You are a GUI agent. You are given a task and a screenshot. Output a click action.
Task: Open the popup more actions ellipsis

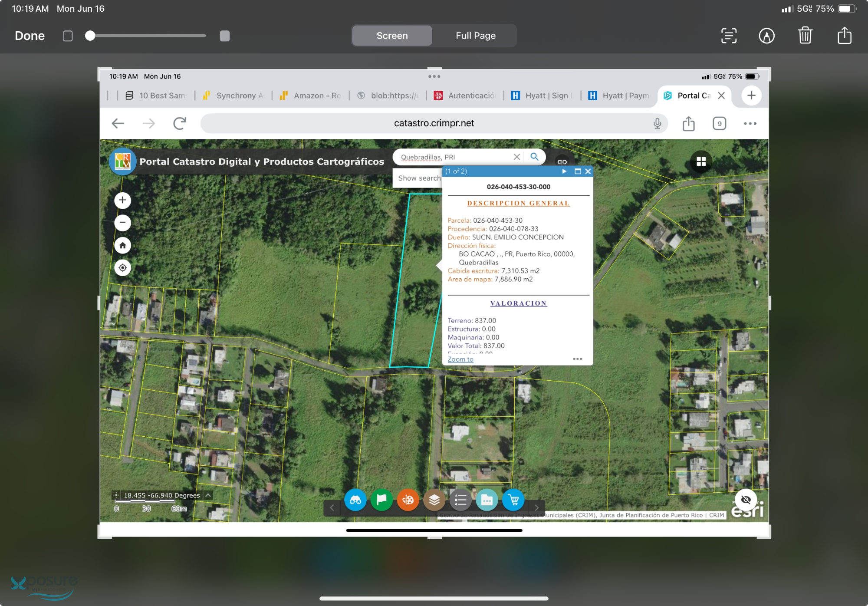577,359
